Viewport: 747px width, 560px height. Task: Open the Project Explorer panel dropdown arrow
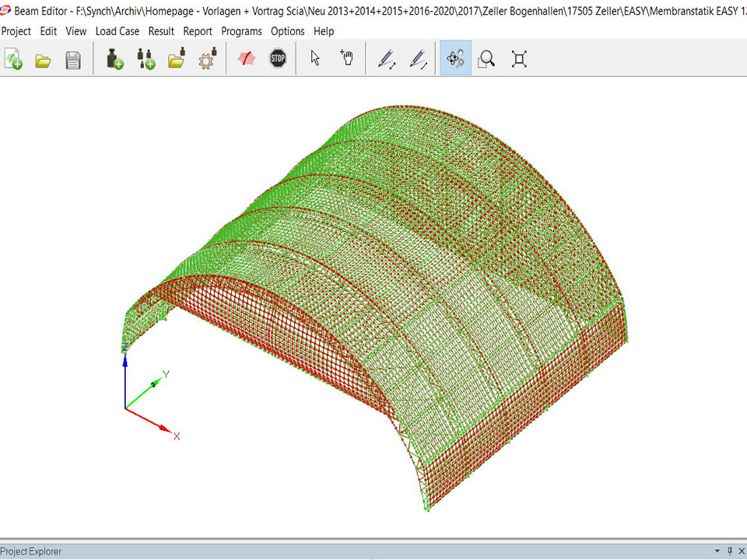[716, 552]
